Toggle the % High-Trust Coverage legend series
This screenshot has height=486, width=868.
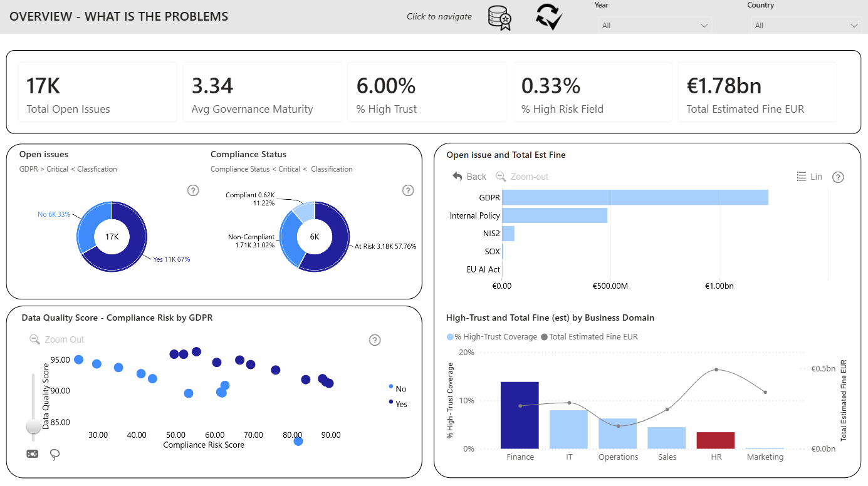(x=492, y=337)
